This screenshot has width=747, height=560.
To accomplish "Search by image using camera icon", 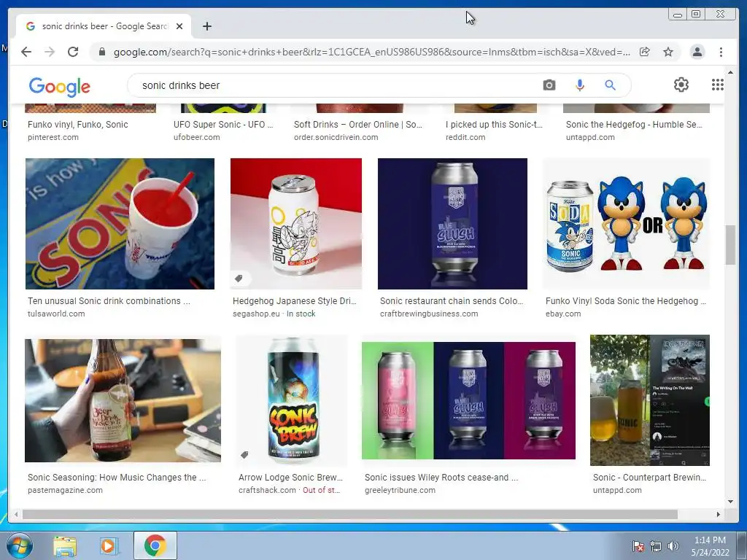I will tap(549, 85).
